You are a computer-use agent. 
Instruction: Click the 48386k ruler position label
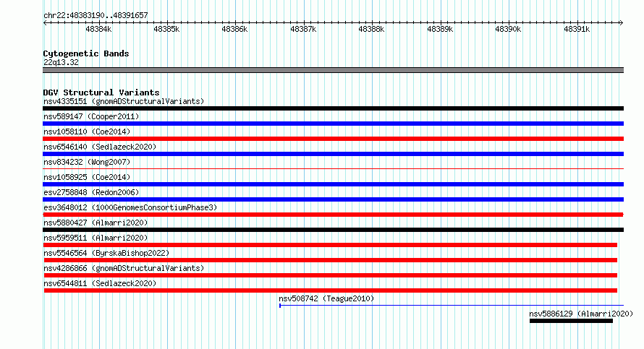tap(235, 29)
